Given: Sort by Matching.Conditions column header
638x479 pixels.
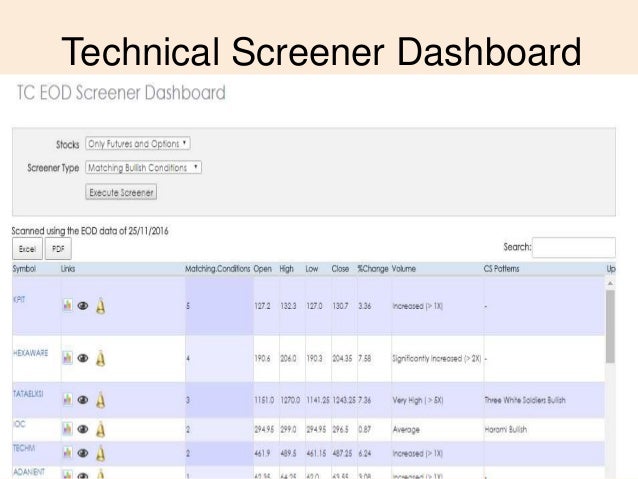Looking at the screenshot, I should (218, 269).
